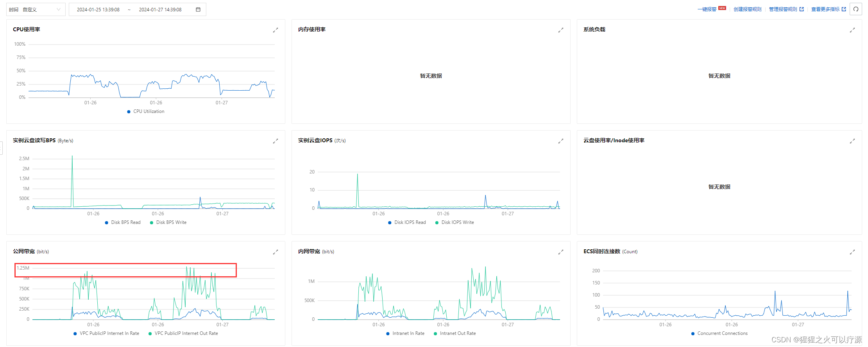Screen dimensions: 868x347
Task: Toggle VPC PublicIP Internet In Rate legend
Action: 106,333
